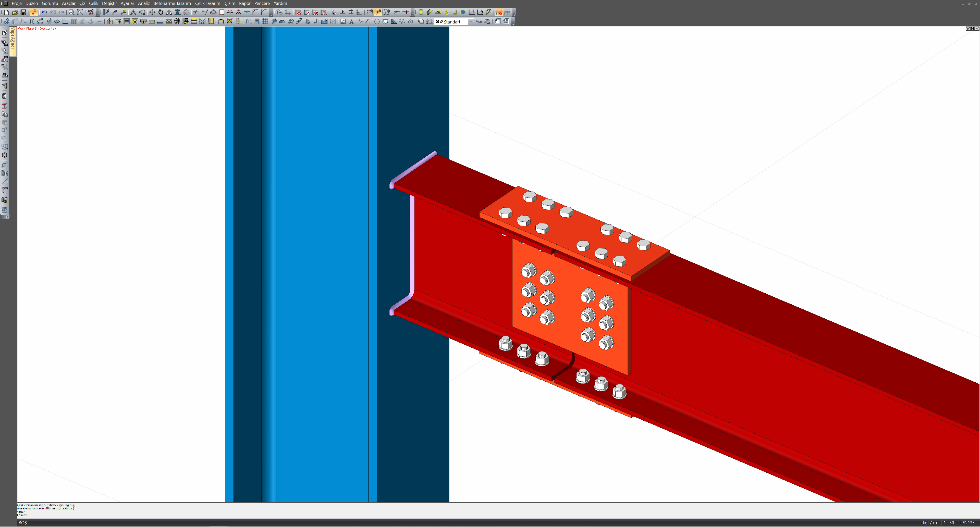This screenshot has width=980, height=527.
Task: Click the 1 : 50 scale in status bar
Action: [x=948, y=523]
